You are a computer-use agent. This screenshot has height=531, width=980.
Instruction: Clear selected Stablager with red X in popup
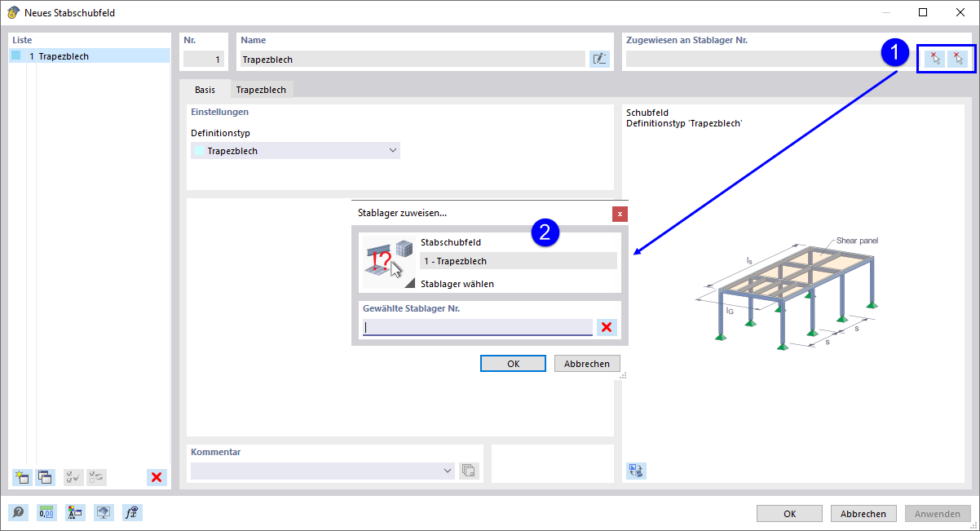click(607, 327)
